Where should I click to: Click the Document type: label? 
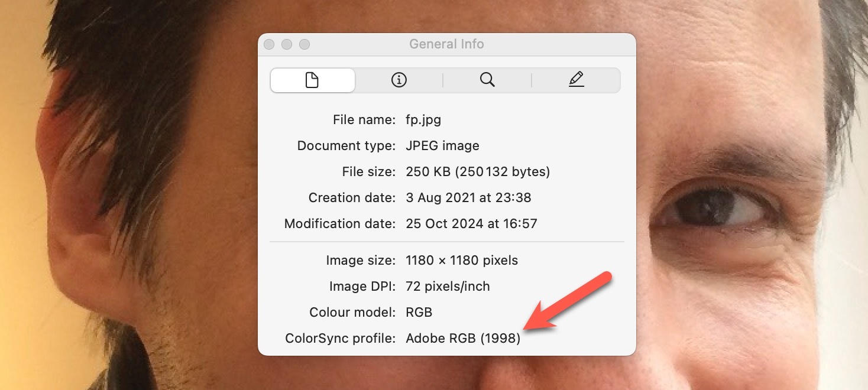346,146
